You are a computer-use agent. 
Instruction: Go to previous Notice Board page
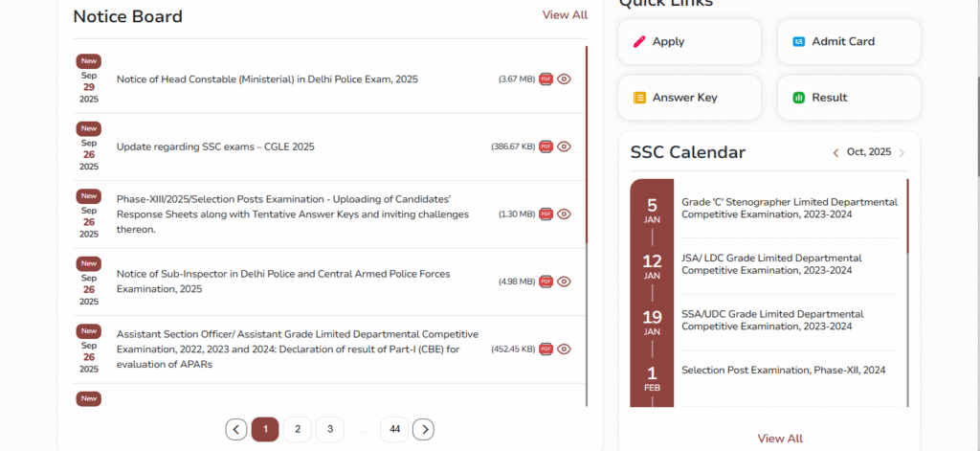(235, 429)
